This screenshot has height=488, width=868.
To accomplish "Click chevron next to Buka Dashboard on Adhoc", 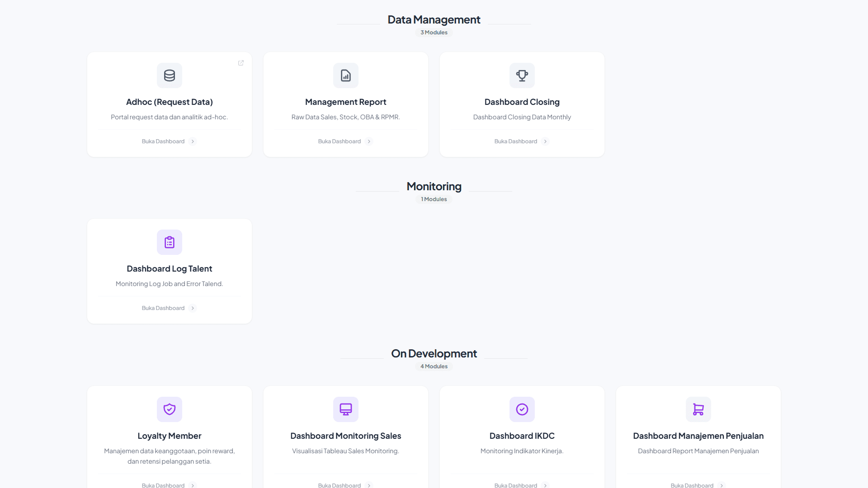I will (x=193, y=141).
